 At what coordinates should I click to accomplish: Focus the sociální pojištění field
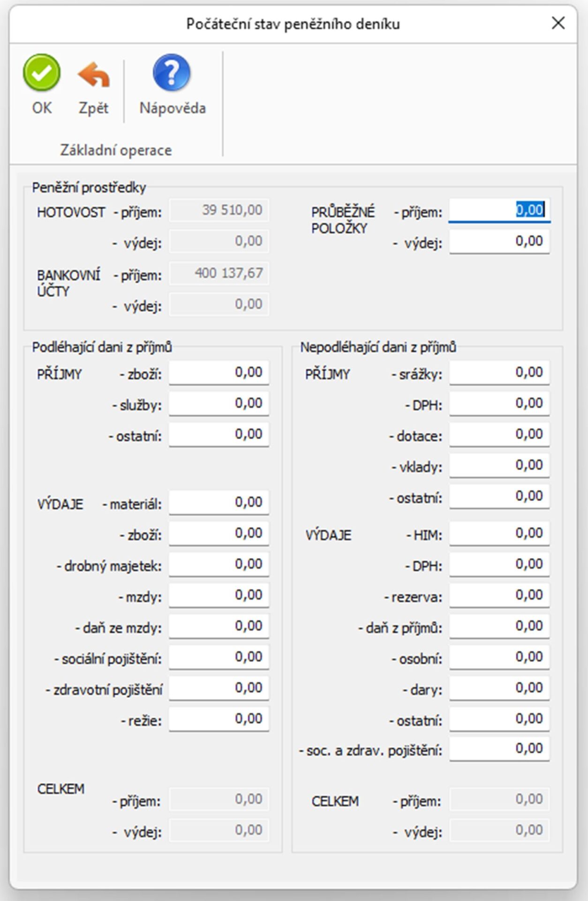point(219,657)
